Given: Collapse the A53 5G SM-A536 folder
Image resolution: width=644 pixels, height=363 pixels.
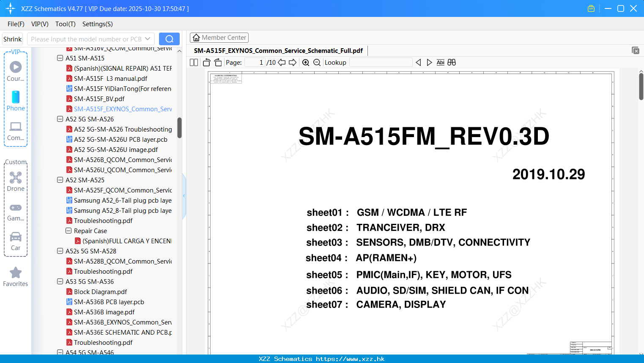Looking at the screenshot, I should (60, 282).
